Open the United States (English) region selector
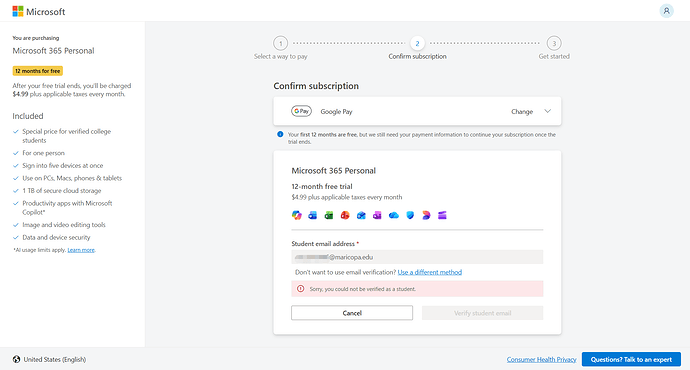Screen dimensions: 690x370 [x=49, y=359]
